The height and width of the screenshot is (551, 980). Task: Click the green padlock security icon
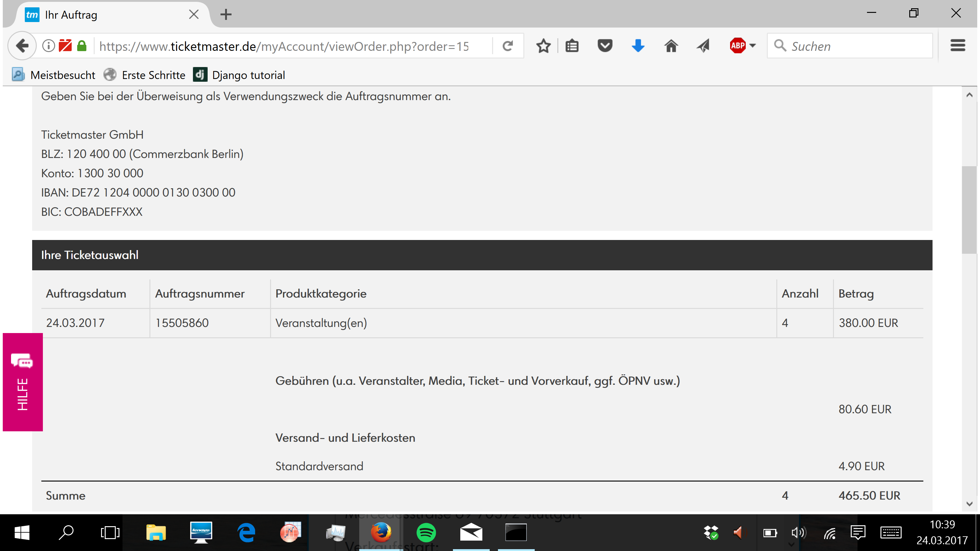pyautogui.click(x=82, y=46)
